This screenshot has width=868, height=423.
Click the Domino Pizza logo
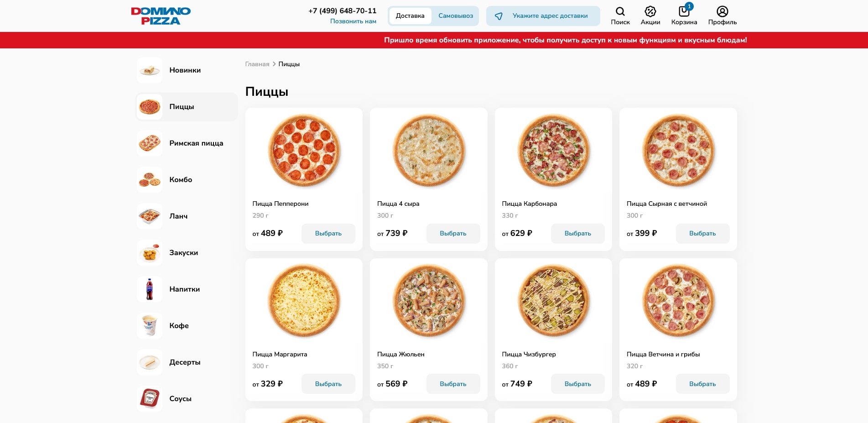click(161, 16)
